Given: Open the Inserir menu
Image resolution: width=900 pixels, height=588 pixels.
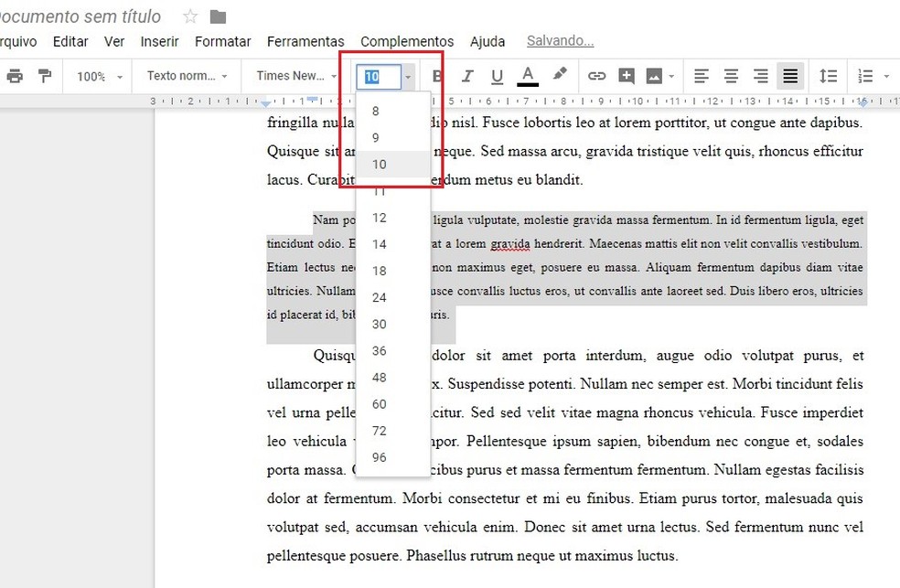Looking at the screenshot, I should point(158,41).
